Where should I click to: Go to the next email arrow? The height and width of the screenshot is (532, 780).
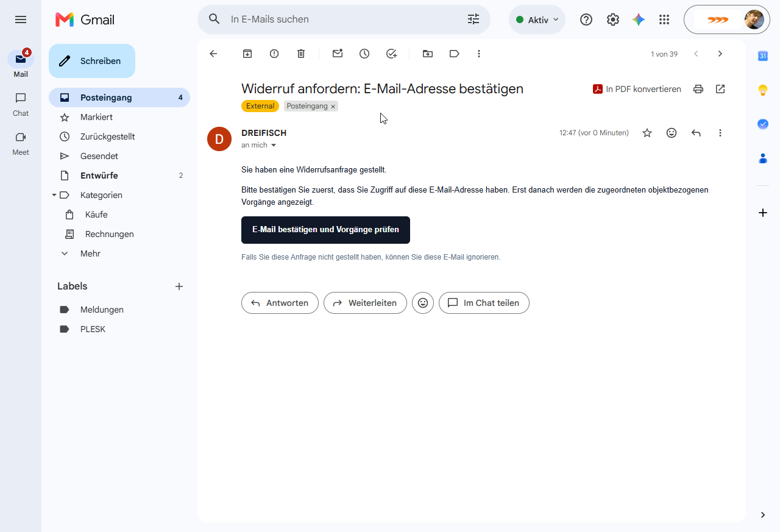coord(720,54)
